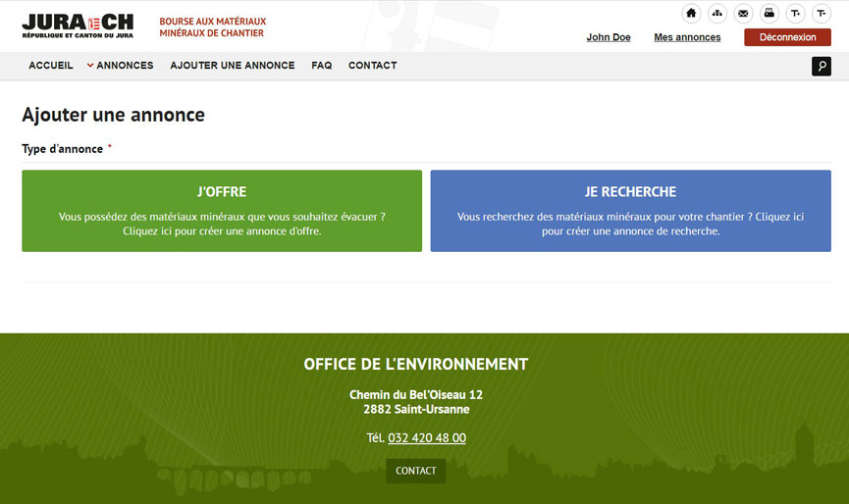Click the printer icon
849x504 pixels.
click(x=769, y=14)
